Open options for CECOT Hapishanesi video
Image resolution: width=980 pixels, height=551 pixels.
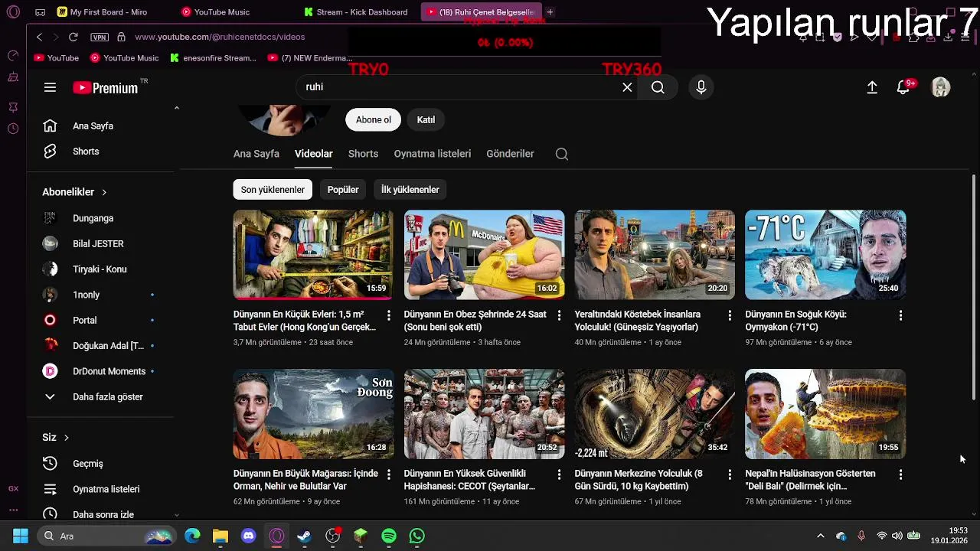[559, 474]
